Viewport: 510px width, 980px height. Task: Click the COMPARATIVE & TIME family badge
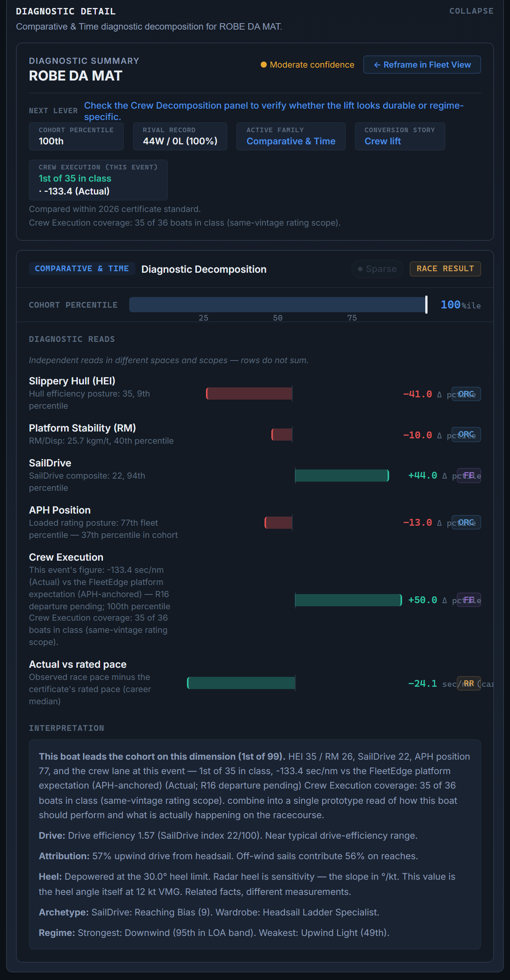point(82,269)
